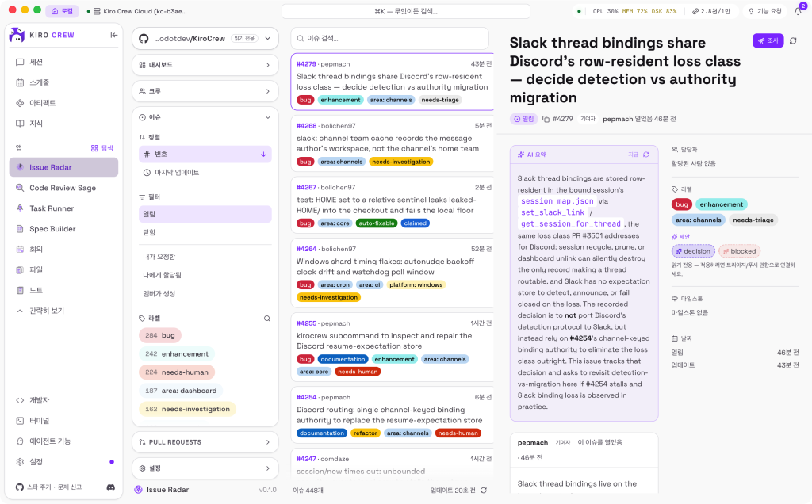Refresh the issue detail with the reload icon
Screen dimensions: 812x504
(x=793, y=40)
